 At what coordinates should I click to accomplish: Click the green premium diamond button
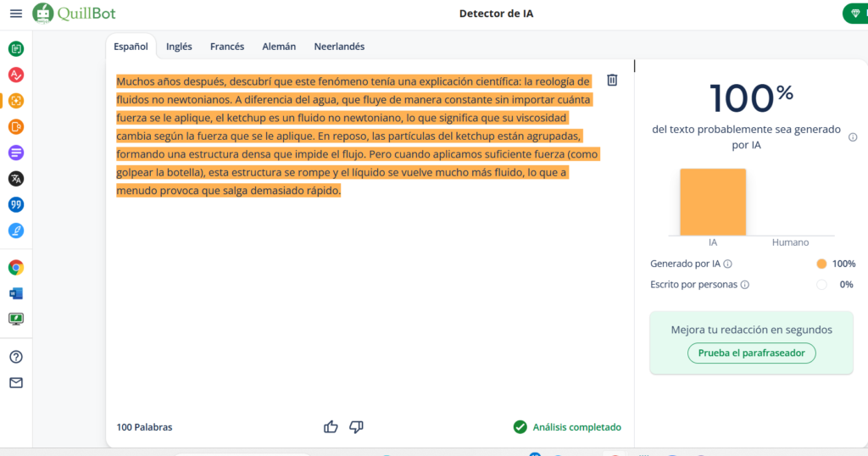(855, 14)
